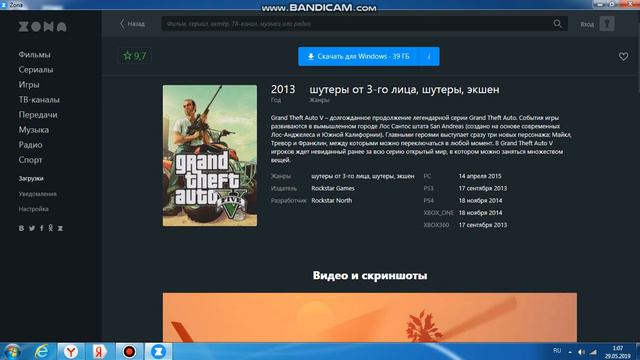Add the game to favorites with heart icon

click(623, 56)
